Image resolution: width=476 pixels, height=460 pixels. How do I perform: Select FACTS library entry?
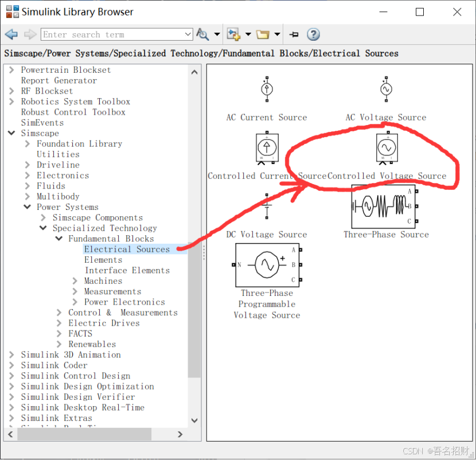pos(80,333)
